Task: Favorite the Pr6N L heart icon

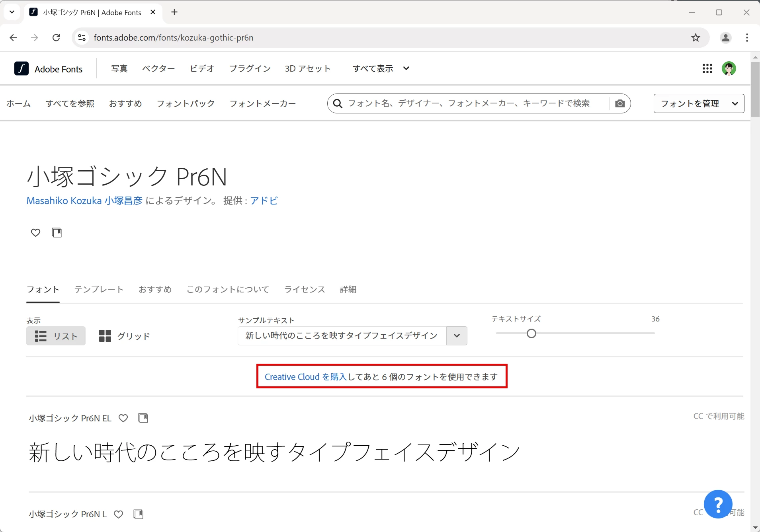Action: point(119,514)
